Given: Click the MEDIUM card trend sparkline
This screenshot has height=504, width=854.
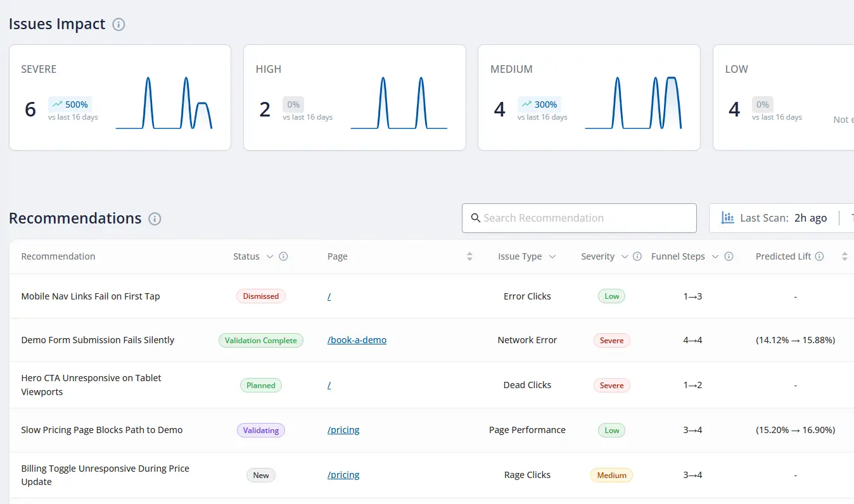Looking at the screenshot, I should pos(633,103).
